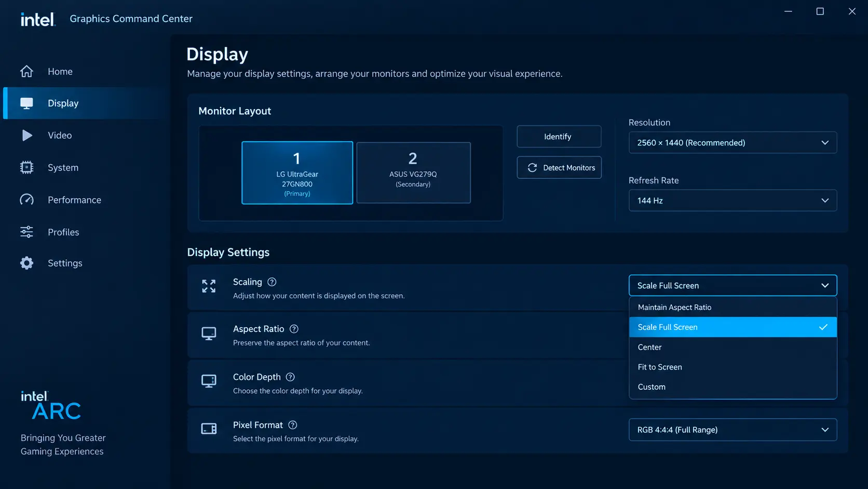The height and width of the screenshot is (489, 868).
Task: Click the Color Depth help question mark icon
Action: pyautogui.click(x=290, y=377)
